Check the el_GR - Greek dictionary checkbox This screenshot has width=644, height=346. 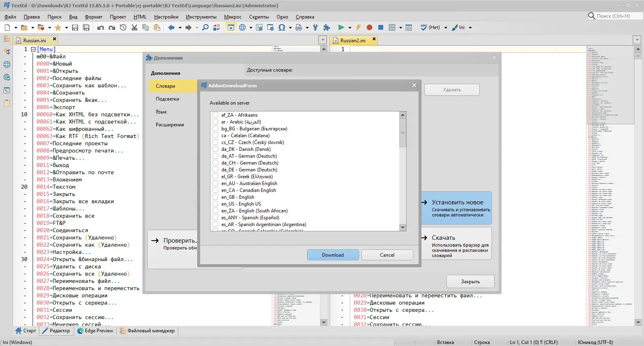(215, 176)
